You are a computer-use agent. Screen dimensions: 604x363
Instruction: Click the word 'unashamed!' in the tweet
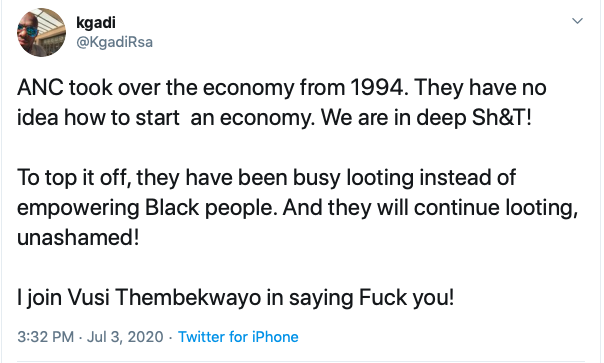tap(78, 237)
